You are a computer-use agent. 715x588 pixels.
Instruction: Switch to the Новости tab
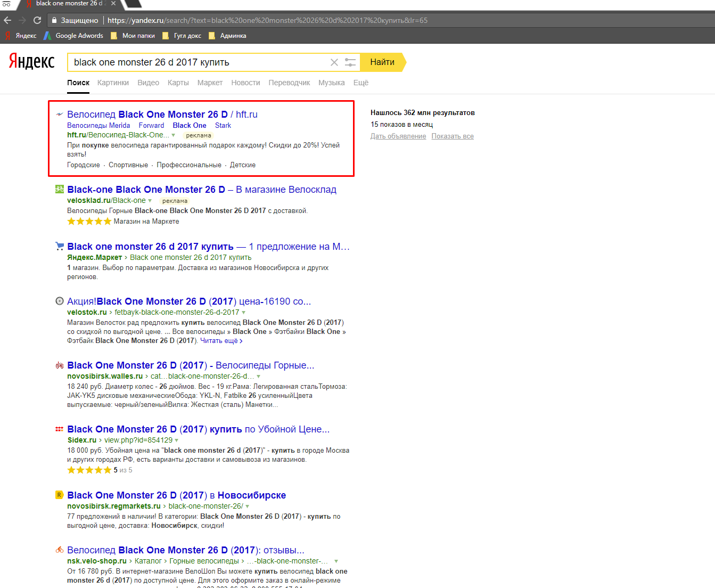coord(245,83)
